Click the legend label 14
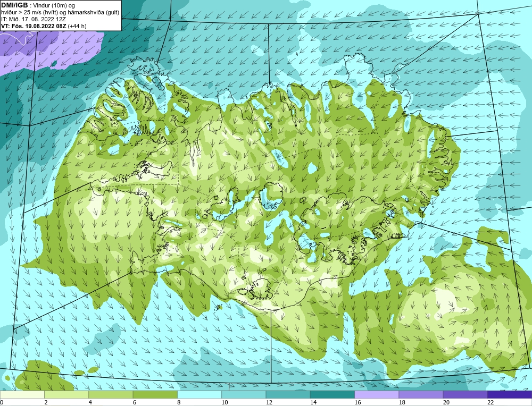The width and height of the screenshot is (532, 406). pos(313,402)
